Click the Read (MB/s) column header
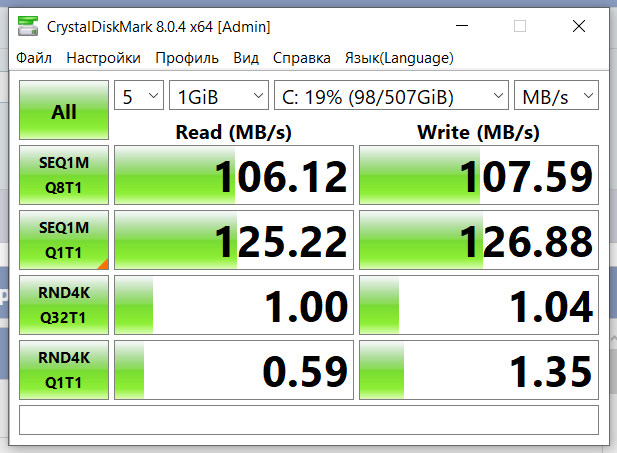This screenshot has height=453, width=617. tap(233, 132)
